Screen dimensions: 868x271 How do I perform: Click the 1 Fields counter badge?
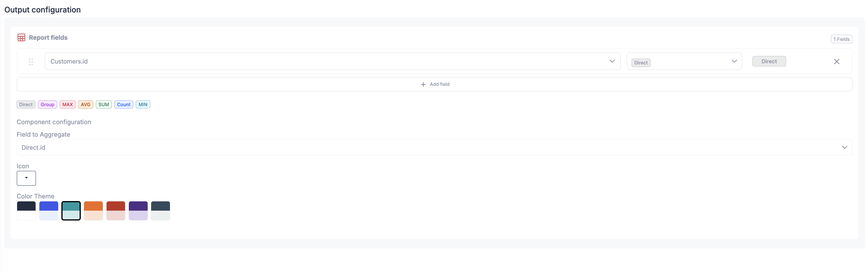(x=841, y=39)
